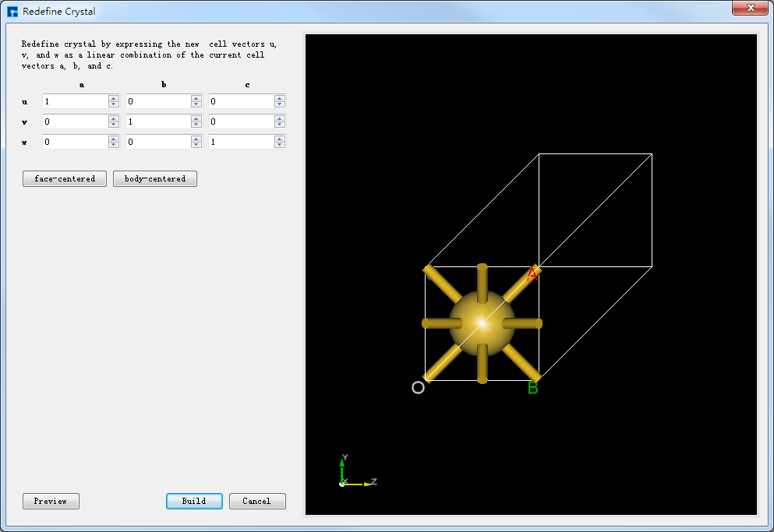This screenshot has width=774, height=532.
Task: Build the new crystal cell
Action: 194,501
